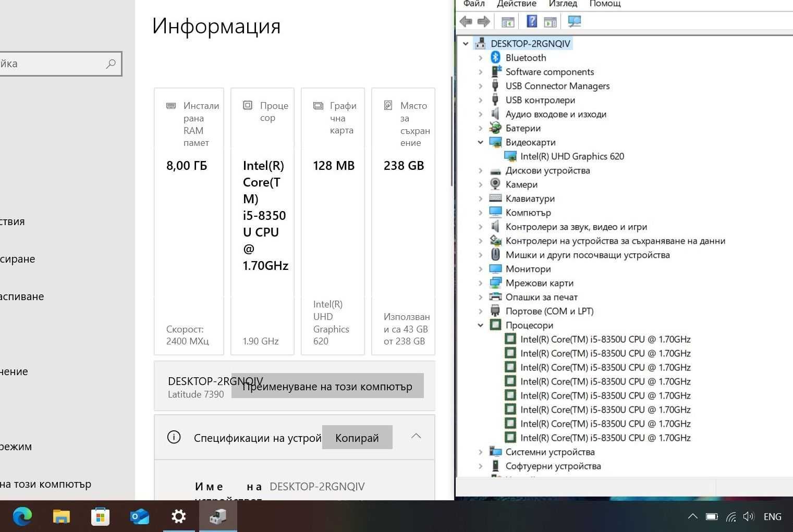Click the search magnifier icon in Settings
This screenshot has width=793, height=532.
[111, 64]
